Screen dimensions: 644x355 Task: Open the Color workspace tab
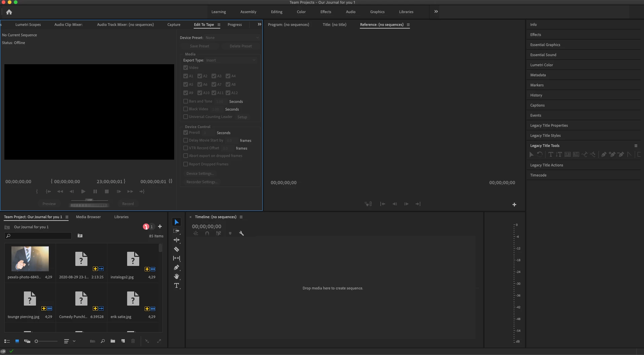[x=301, y=12]
